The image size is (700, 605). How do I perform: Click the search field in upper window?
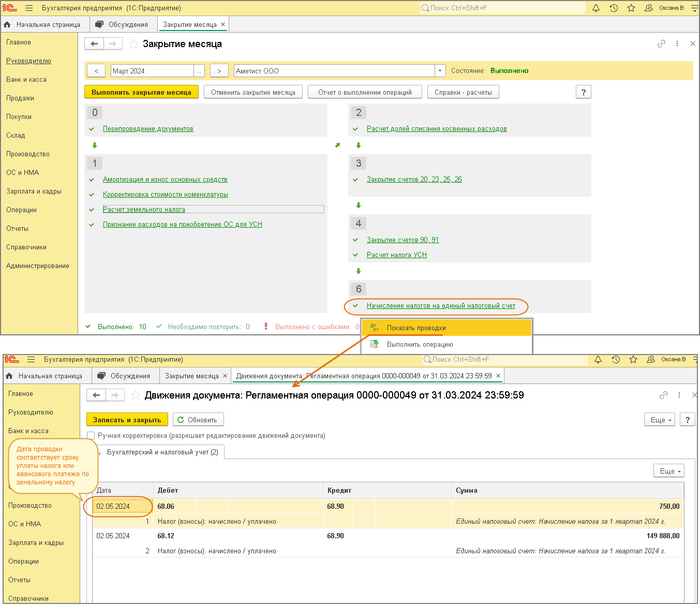pyautogui.click(x=502, y=8)
